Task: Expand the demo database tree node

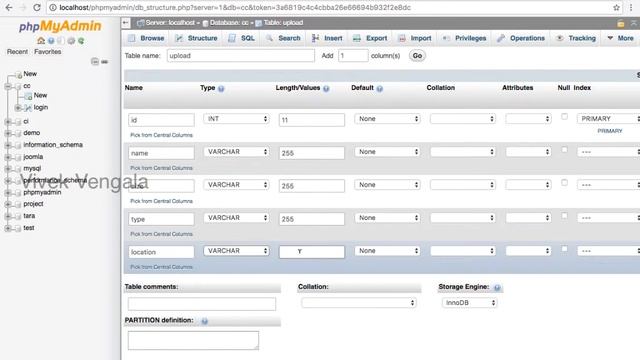Action: pos(8,133)
